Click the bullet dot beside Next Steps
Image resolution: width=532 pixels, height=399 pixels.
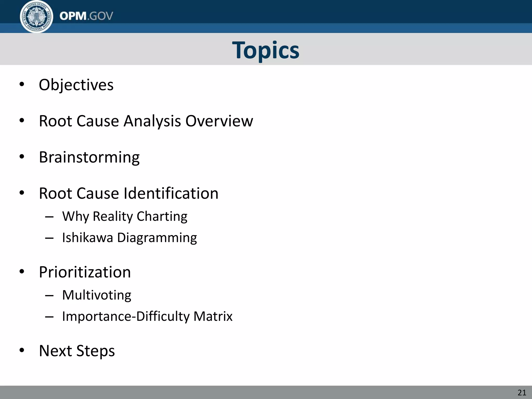[22, 350]
